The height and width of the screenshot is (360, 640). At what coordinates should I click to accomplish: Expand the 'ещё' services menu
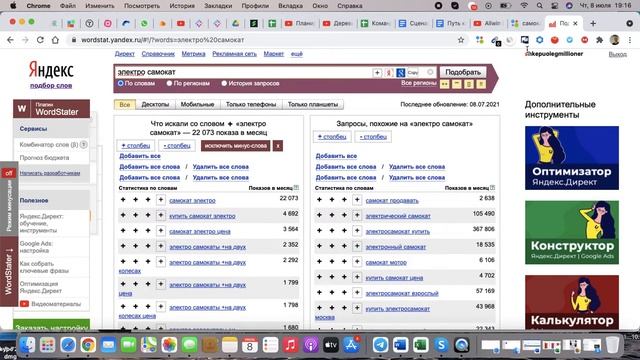click(297, 54)
